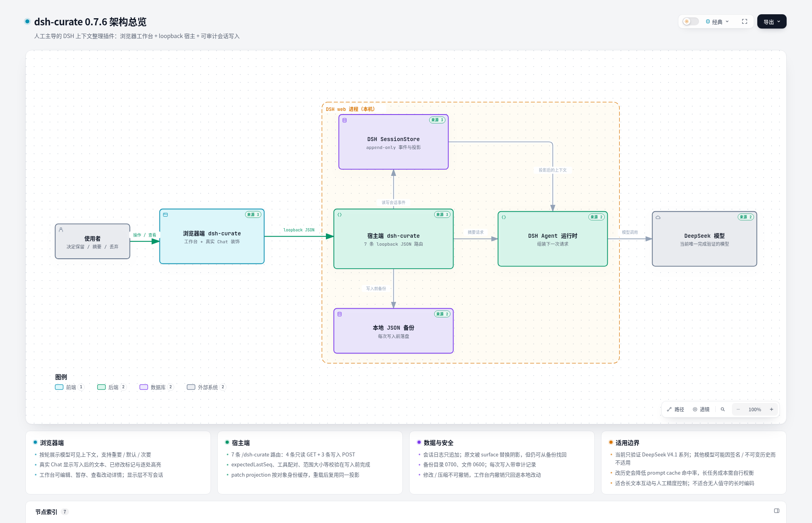The width and height of the screenshot is (812, 523).
Task: Click the 来源 2 badge on DeepSeek 模型
Action: [x=746, y=217]
